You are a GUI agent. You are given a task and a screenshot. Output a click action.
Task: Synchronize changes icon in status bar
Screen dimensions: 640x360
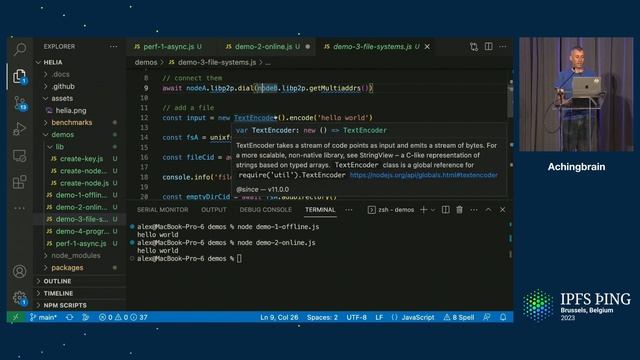point(70,317)
